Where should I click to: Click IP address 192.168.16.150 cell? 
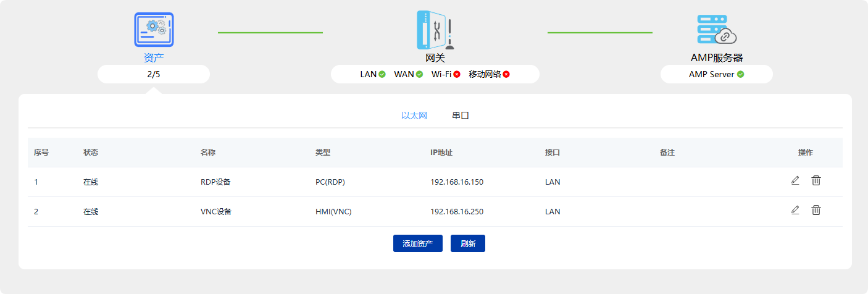tap(457, 182)
